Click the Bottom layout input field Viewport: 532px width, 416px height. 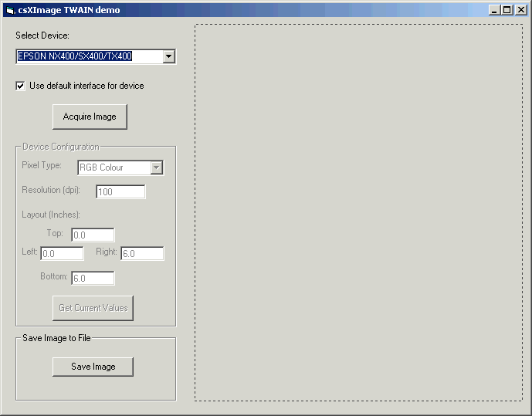[x=93, y=278]
